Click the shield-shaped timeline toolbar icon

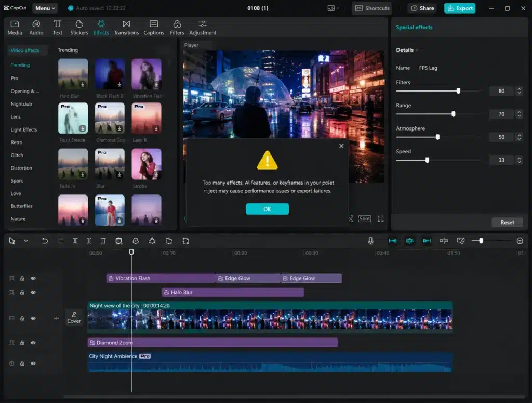(x=118, y=241)
